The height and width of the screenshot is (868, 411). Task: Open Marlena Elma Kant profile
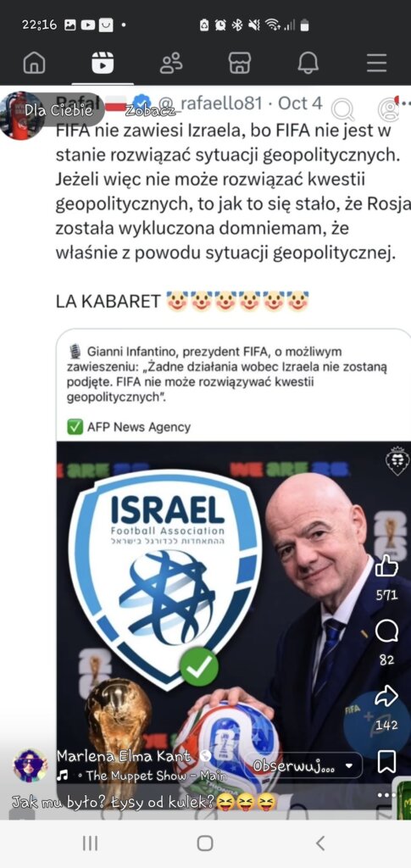124,755
